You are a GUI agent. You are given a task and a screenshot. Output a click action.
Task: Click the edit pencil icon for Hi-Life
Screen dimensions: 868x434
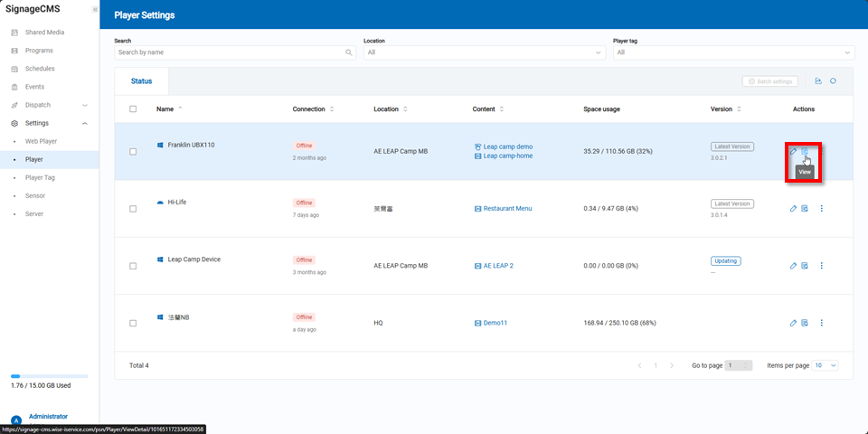(x=793, y=209)
